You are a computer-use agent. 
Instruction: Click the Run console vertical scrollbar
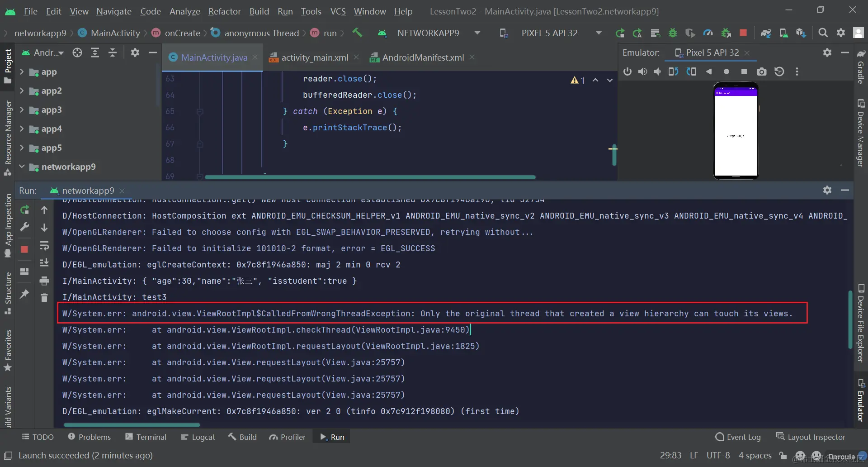(850, 320)
